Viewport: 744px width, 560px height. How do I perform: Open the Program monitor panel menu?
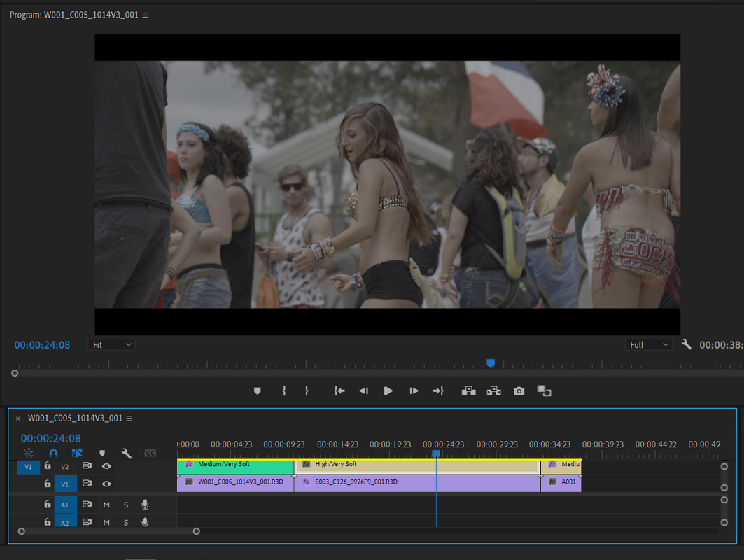(x=145, y=15)
